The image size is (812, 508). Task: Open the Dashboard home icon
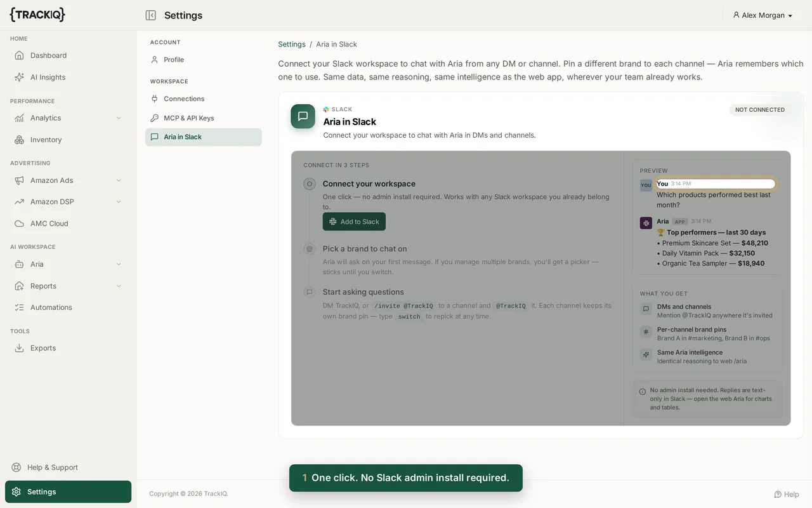pyautogui.click(x=19, y=55)
